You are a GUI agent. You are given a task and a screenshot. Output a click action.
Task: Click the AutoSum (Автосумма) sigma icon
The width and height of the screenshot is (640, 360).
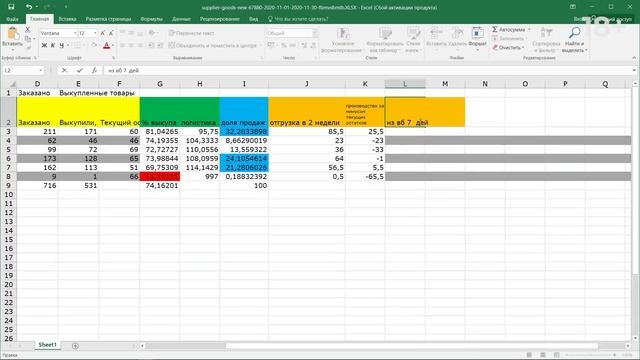pyautogui.click(x=495, y=29)
